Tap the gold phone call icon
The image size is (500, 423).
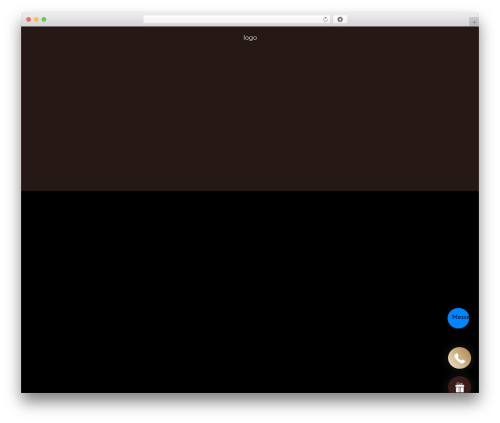pos(459,358)
